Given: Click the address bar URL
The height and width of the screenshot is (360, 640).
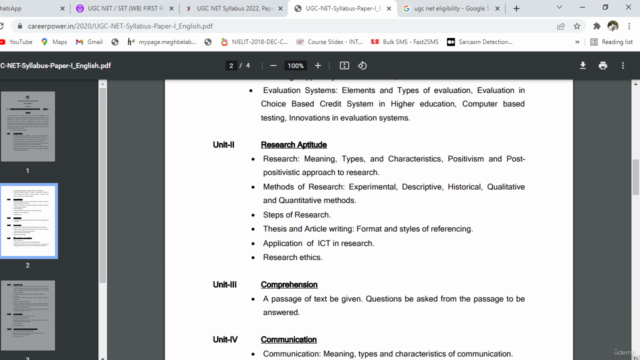Looking at the screenshot, I should [x=120, y=26].
